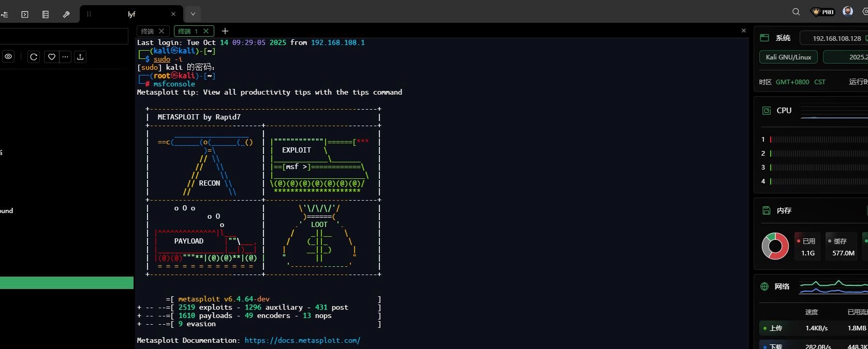
Task: Expand the session tab list dropdown
Action: click(x=193, y=14)
